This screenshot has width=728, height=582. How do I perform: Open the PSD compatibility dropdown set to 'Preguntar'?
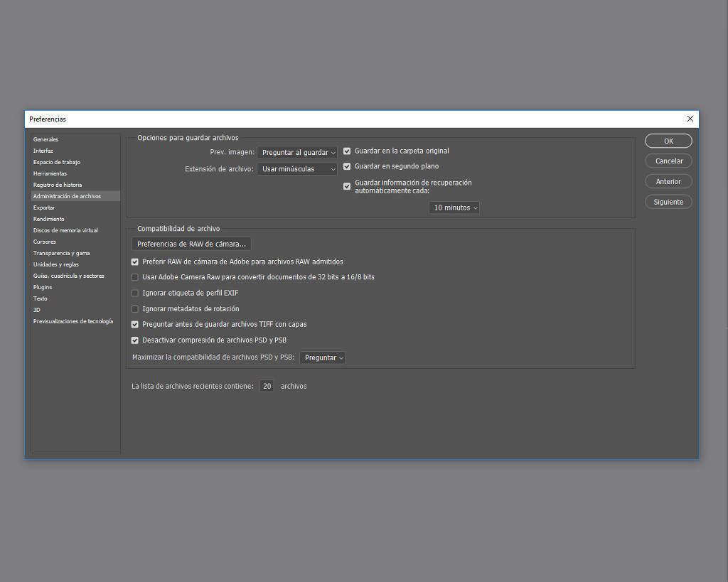pyautogui.click(x=322, y=357)
